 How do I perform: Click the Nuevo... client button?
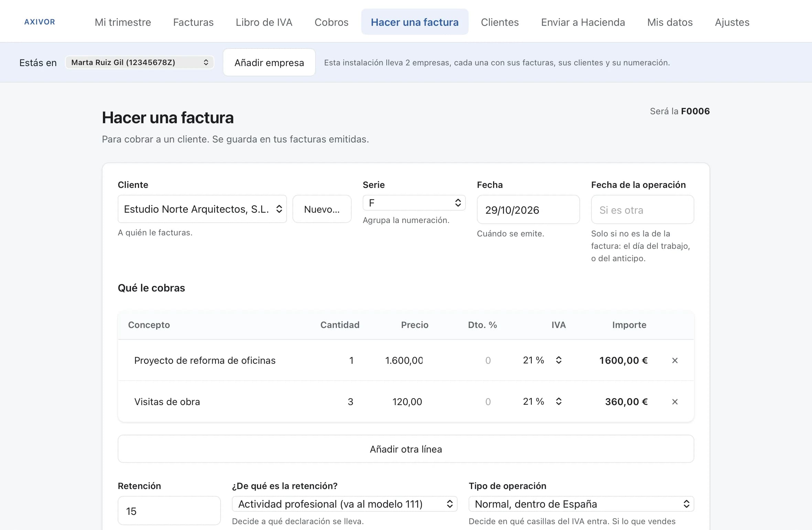322,209
